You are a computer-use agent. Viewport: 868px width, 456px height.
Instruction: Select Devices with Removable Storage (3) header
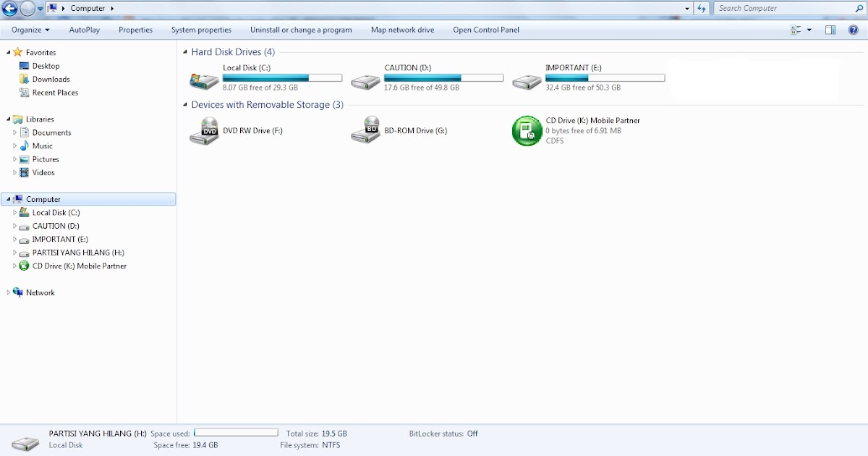tap(267, 105)
